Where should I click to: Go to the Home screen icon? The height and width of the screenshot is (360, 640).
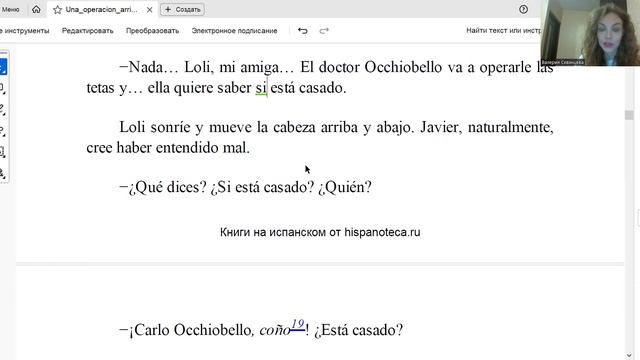pos(36,9)
